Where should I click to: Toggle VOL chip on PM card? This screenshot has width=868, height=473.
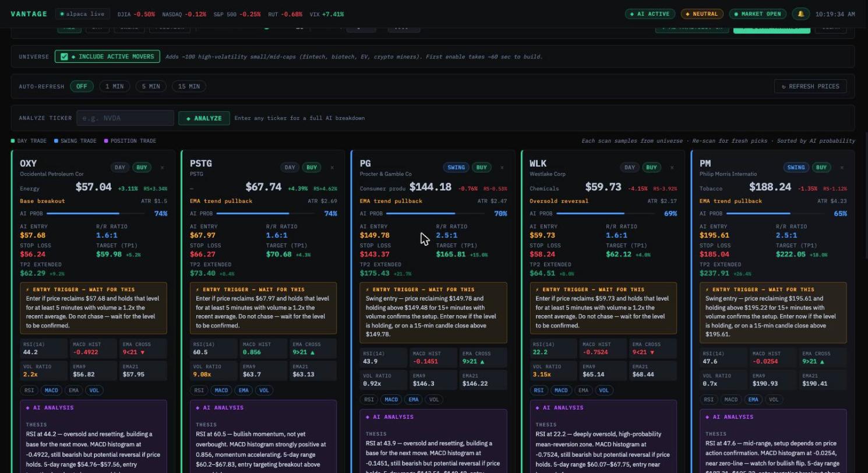click(x=774, y=400)
